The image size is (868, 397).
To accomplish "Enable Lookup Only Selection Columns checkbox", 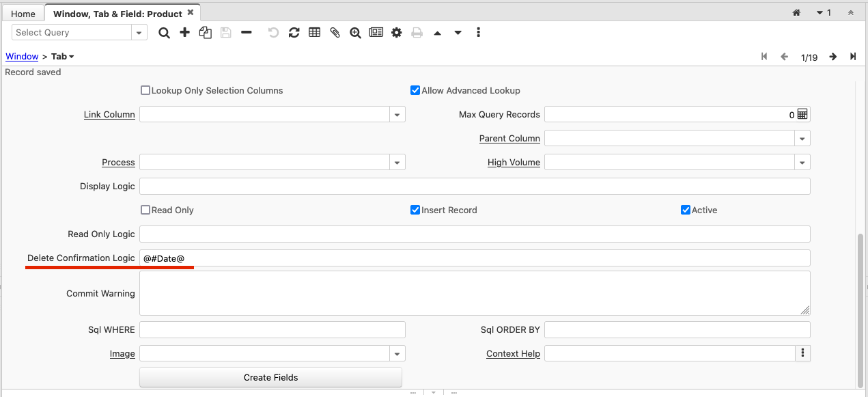I will [x=145, y=90].
